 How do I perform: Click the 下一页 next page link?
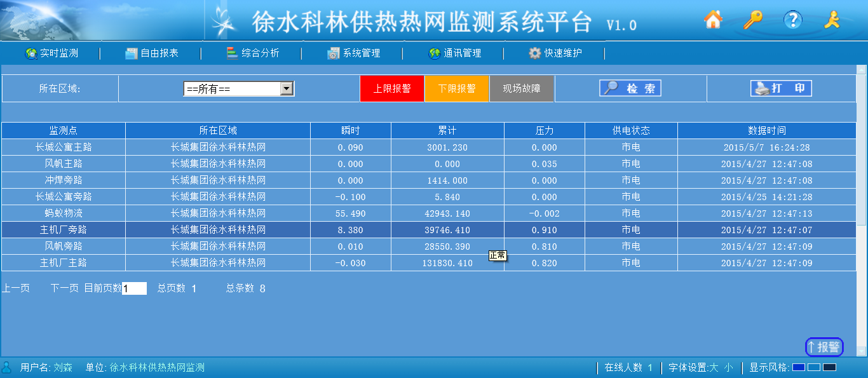(64, 288)
